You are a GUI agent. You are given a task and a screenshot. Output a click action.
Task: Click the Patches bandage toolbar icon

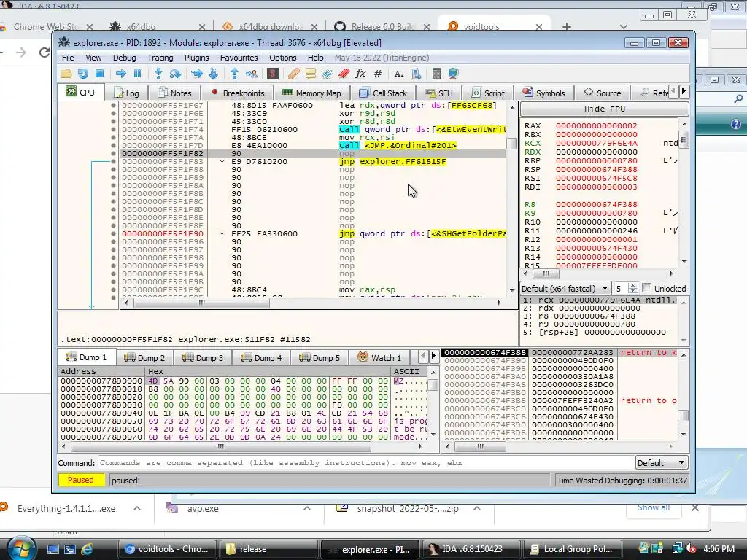pyautogui.click(x=293, y=74)
